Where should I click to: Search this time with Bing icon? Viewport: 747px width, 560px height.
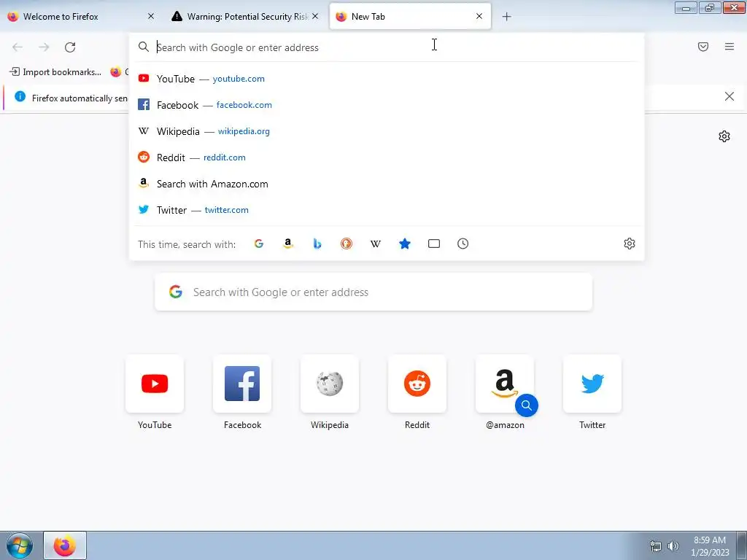click(x=317, y=244)
